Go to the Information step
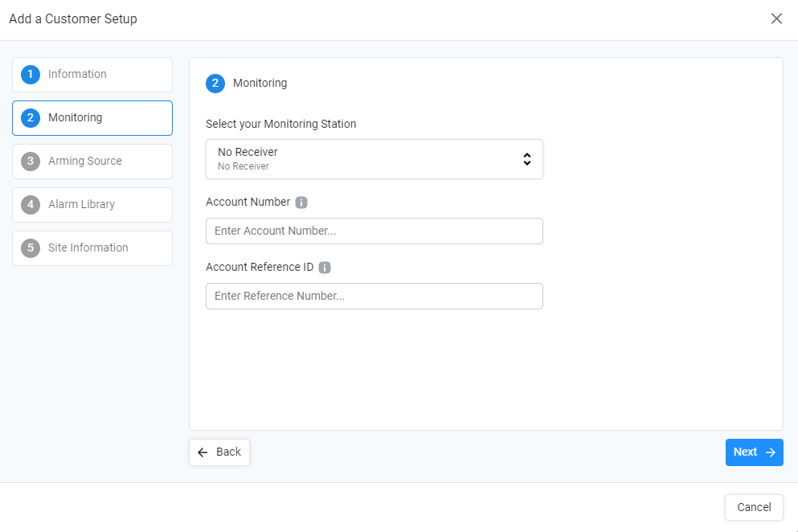 [92, 74]
